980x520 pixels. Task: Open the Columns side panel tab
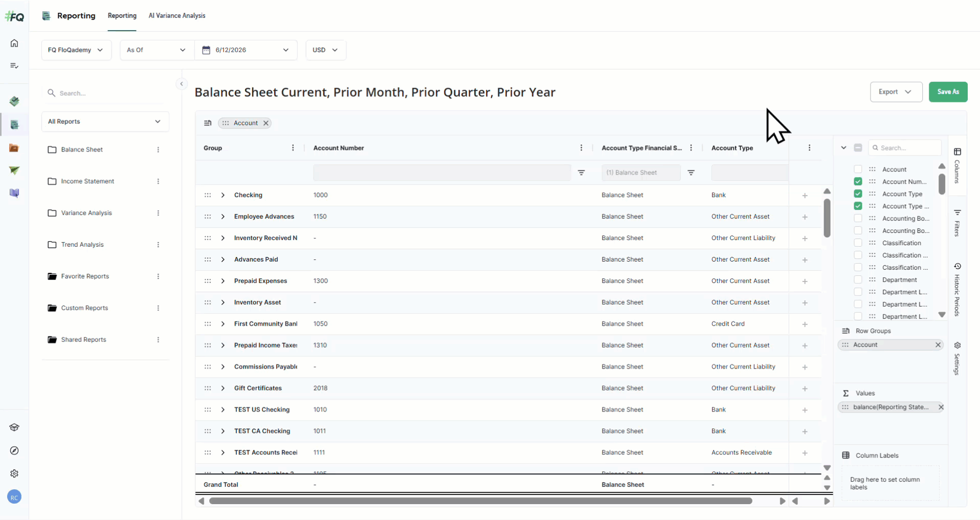(x=957, y=165)
